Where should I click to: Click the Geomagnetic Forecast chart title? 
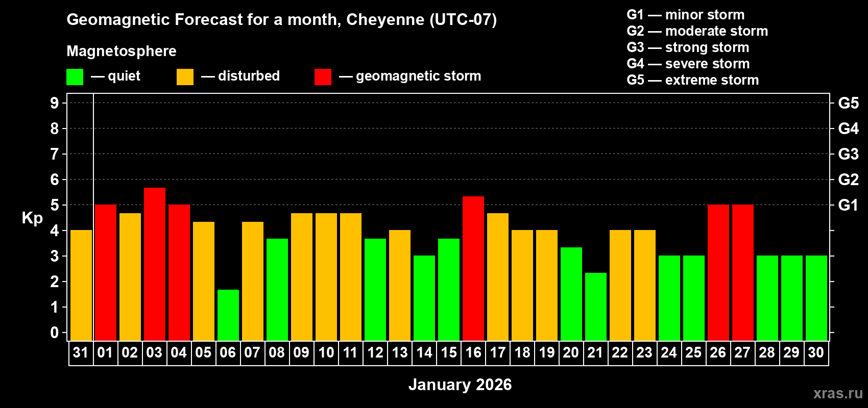[x=282, y=20]
